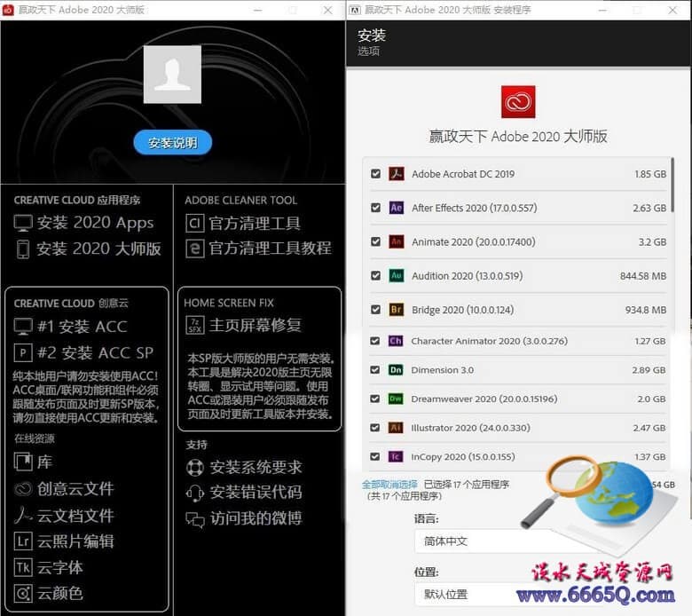The width and height of the screenshot is (692, 616).
Task: Click the Creative Cloud icon for 创意云文件
Action: 23,488
